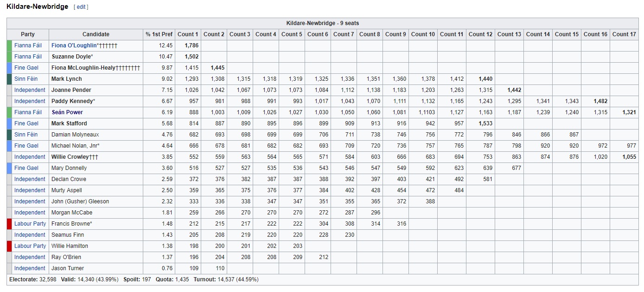Open Fianna Fáil link in Fiona O'Loughlin row
The width and height of the screenshot is (644, 292).
[28, 45]
